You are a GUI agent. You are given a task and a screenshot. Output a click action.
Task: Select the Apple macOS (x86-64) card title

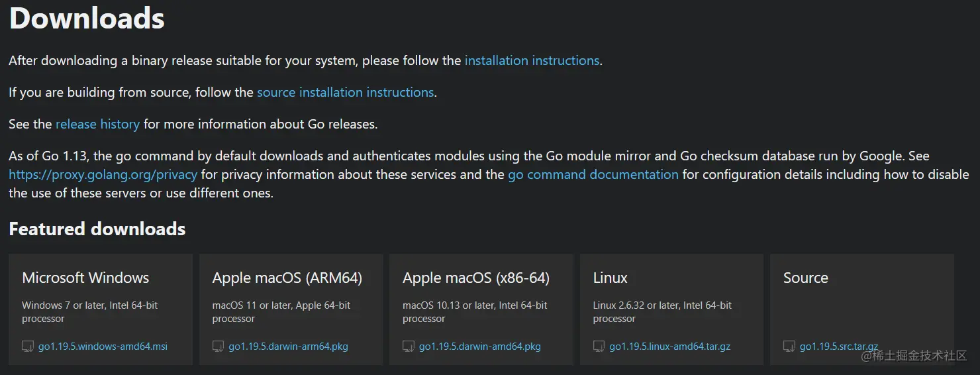coord(475,278)
